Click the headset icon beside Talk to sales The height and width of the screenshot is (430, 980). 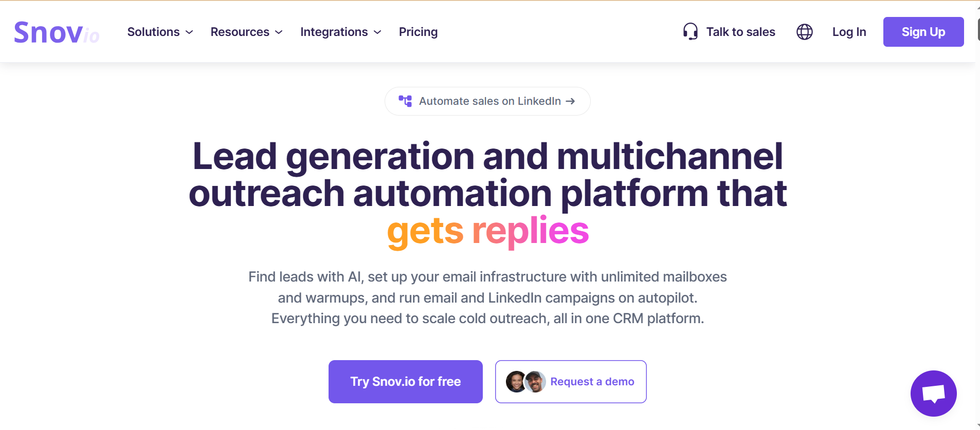[690, 32]
